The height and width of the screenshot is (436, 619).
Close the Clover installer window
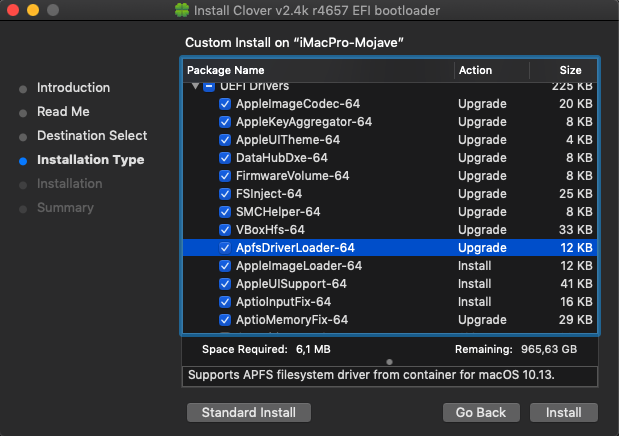pos(13,10)
